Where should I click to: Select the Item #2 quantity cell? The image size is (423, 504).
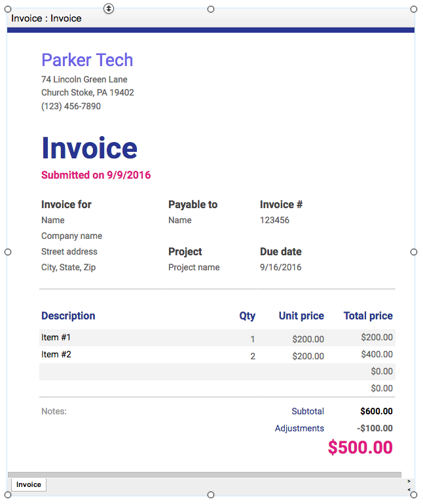point(253,356)
